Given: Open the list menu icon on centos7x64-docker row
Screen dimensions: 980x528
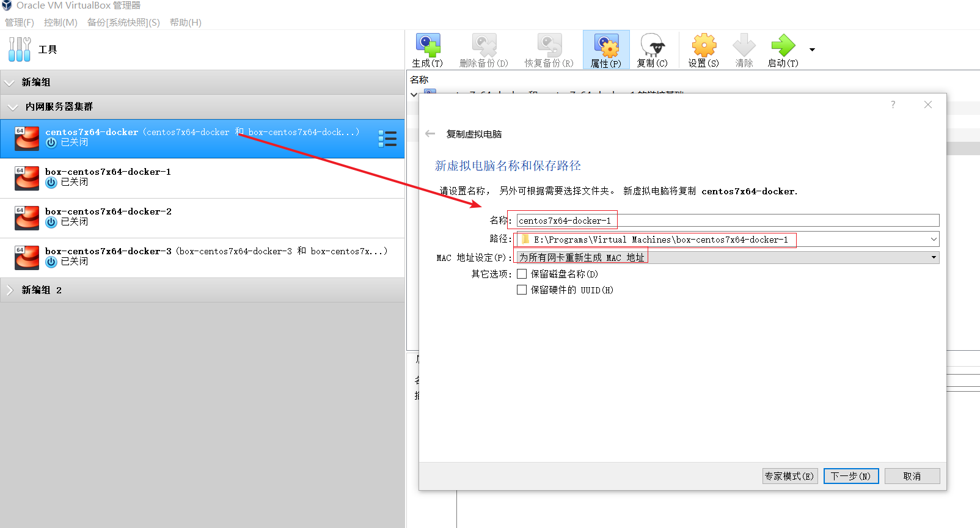Looking at the screenshot, I should pyautogui.click(x=387, y=139).
